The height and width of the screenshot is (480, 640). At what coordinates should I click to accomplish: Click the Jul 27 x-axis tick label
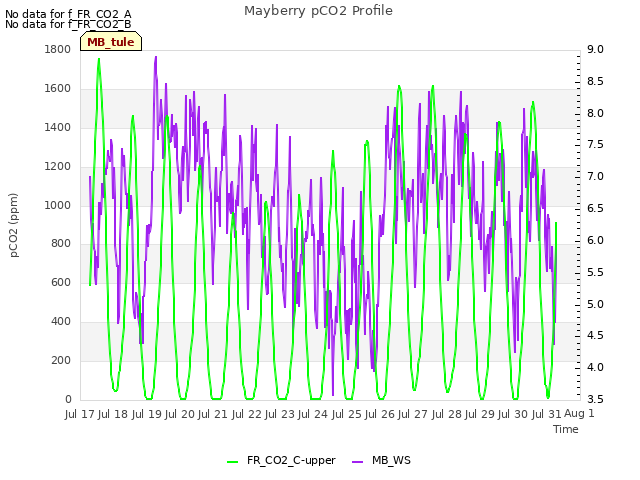pyautogui.click(x=413, y=414)
